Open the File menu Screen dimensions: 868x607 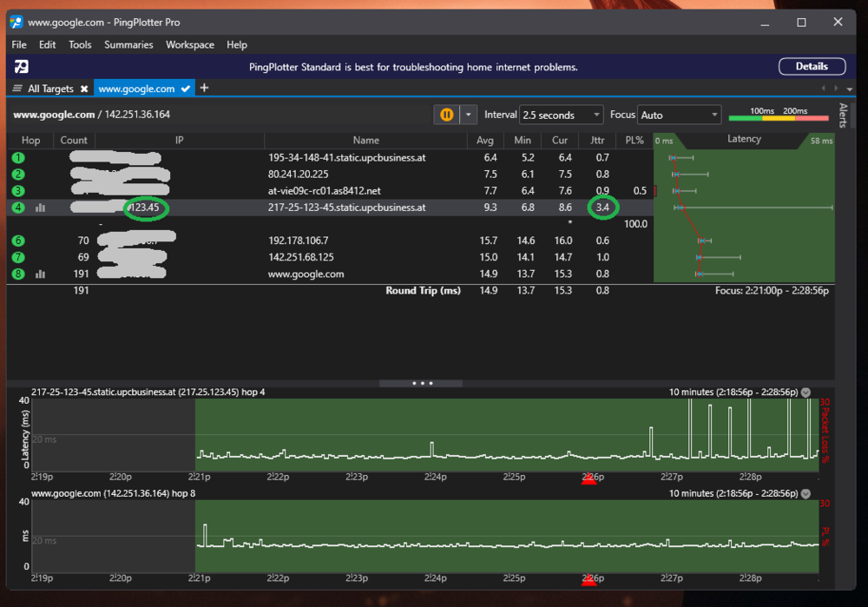click(x=19, y=45)
